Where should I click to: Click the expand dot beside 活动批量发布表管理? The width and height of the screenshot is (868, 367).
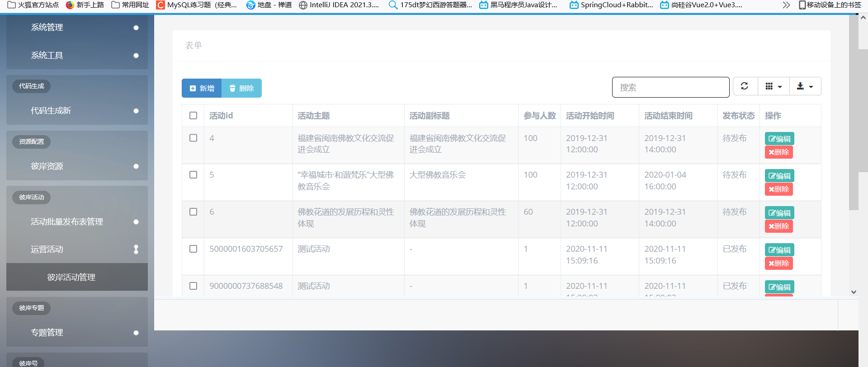point(136,222)
